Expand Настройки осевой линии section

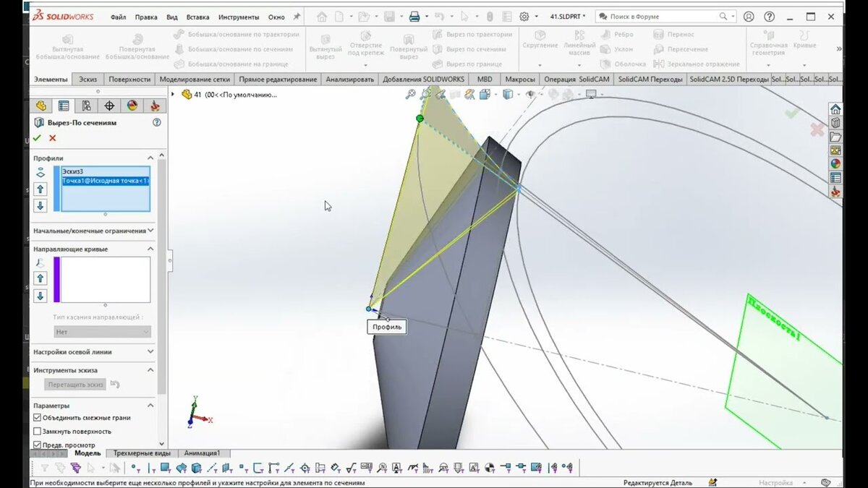(x=150, y=352)
